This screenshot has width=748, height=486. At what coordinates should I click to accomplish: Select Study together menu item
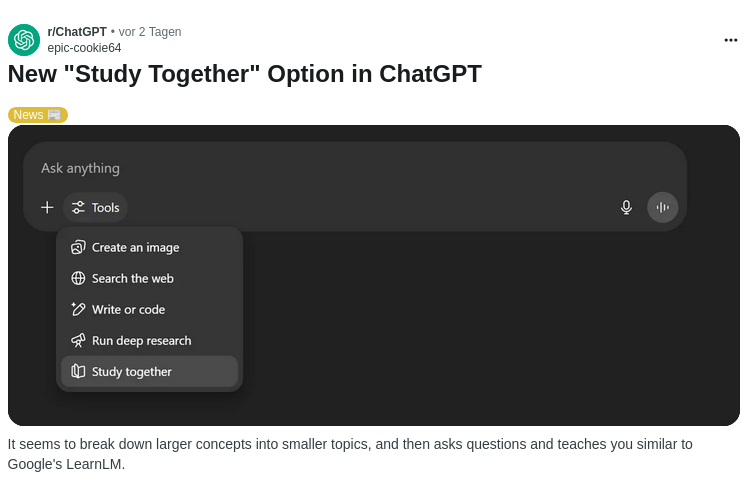[x=149, y=372]
